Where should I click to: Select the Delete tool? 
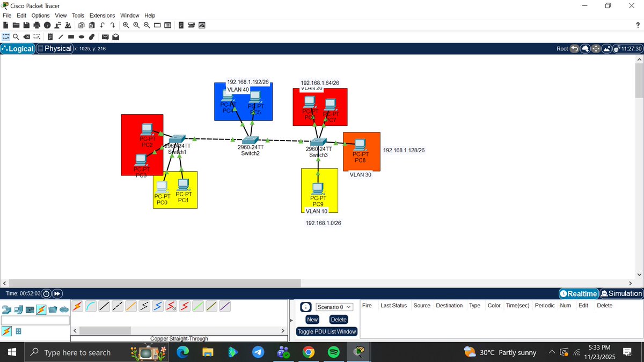[26, 36]
